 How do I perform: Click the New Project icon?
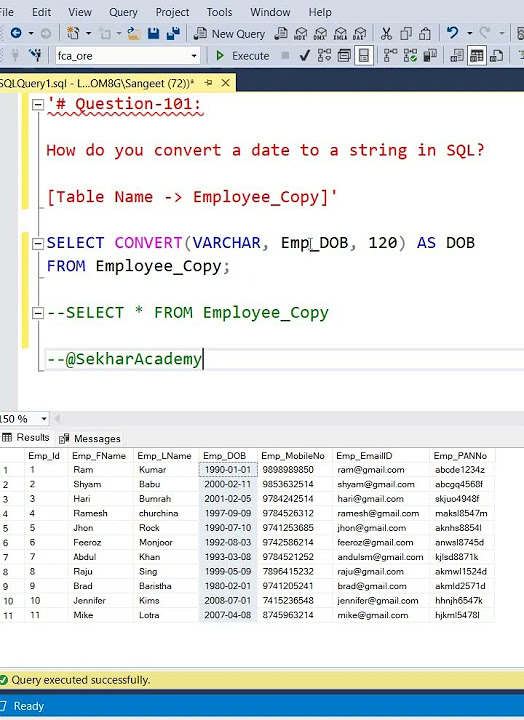pyautogui.click(x=73, y=34)
